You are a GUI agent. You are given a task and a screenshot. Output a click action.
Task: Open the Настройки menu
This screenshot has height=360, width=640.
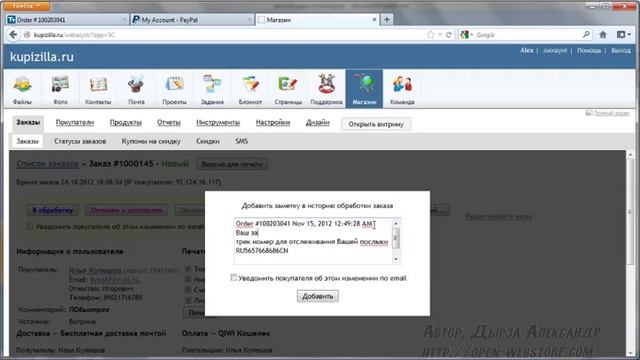(273, 122)
